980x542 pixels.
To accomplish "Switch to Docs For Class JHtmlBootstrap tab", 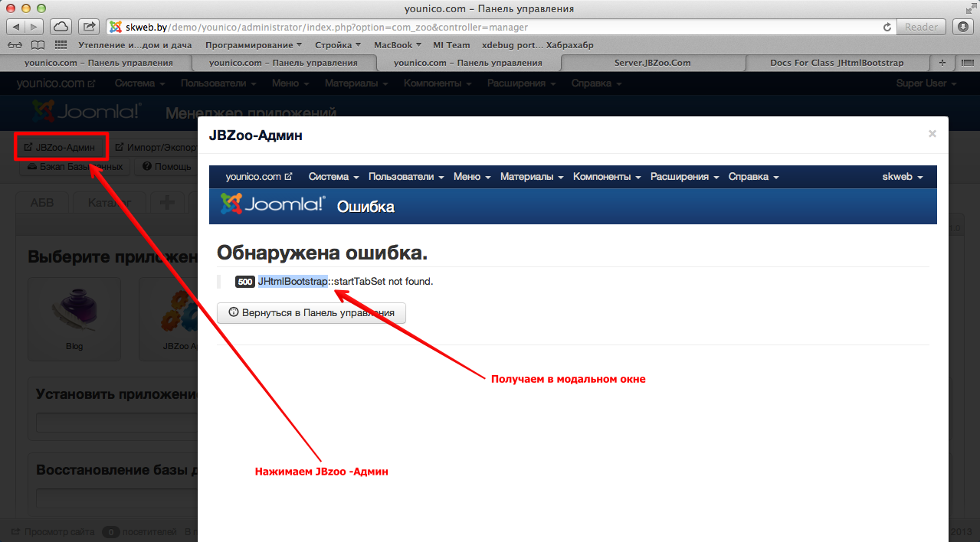I will tap(837, 63).
